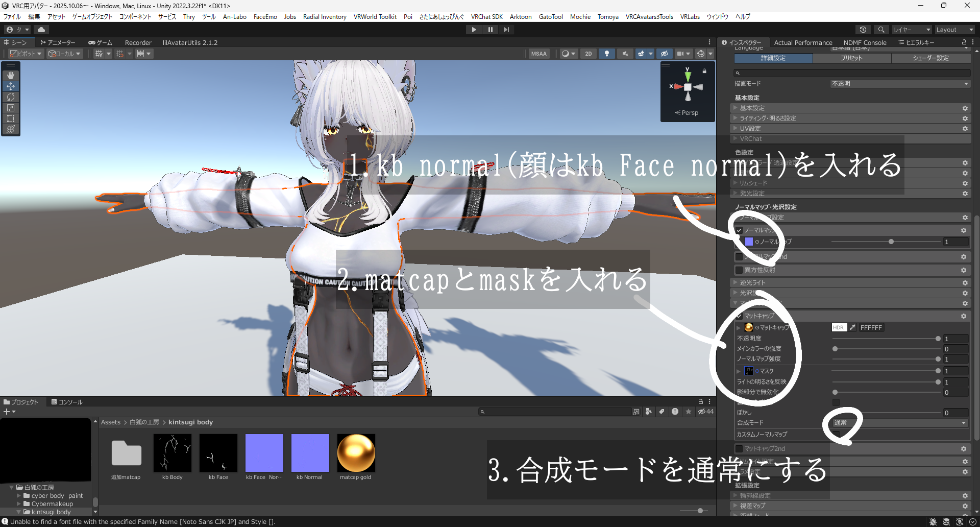Toggle hidden objects visibility eye button

click(x=664, y=54)
